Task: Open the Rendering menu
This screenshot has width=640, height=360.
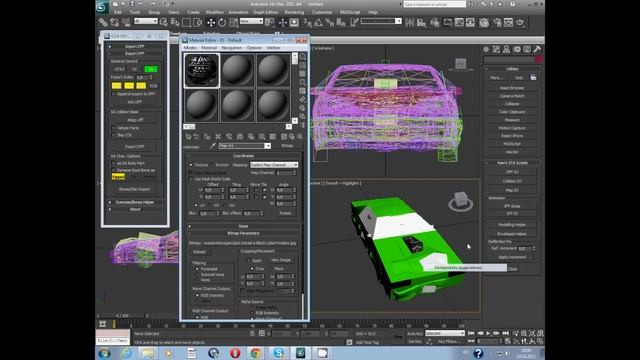Action: click(x=294, y=12)
